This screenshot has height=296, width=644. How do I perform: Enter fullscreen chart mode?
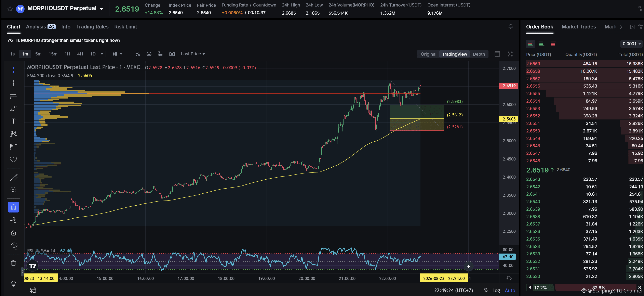pos(510,54)
